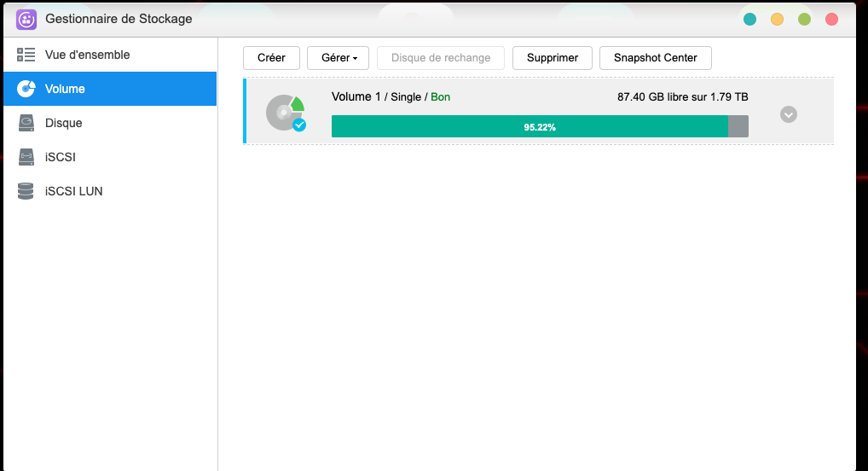Select the Volume sidebar icon
The image size is (868, 471).
pyautogui.click(x=26, y=89)
